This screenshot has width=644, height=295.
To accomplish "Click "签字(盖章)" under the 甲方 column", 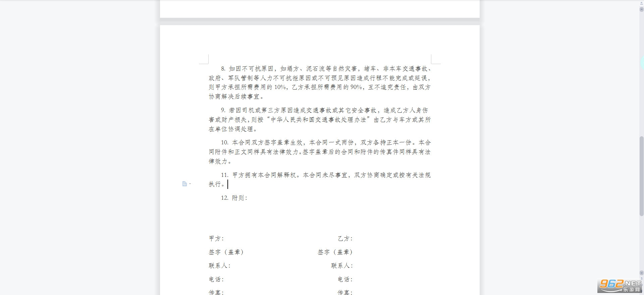I will point(226,252).
